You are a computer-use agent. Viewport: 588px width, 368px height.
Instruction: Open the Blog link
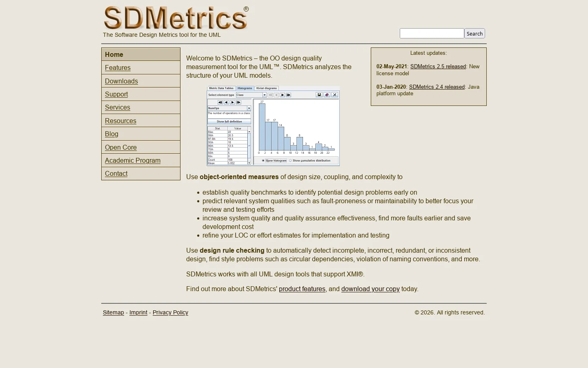click(x=111, y=134)
